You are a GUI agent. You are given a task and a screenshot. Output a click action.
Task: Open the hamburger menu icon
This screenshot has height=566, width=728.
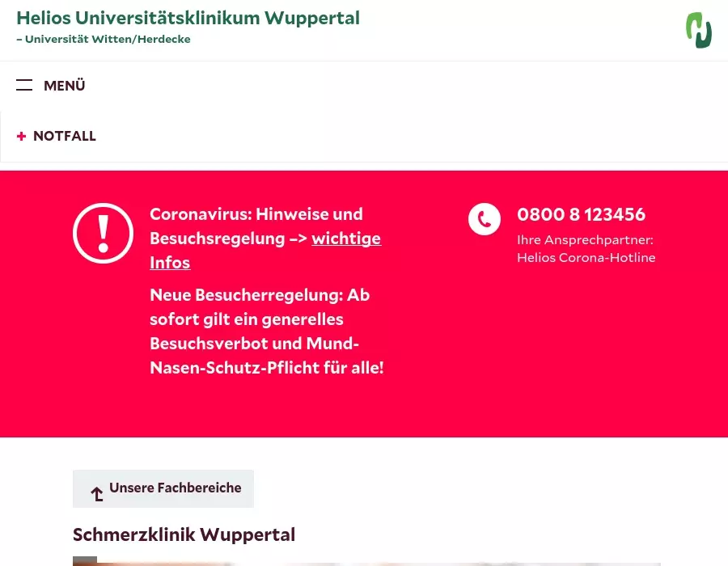(x=24, y=85)
